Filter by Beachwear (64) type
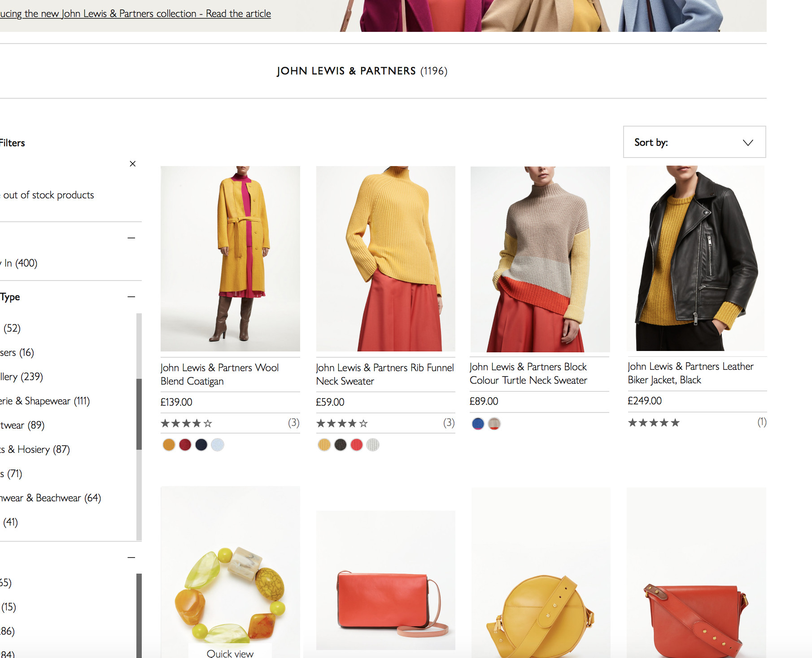 51,498
